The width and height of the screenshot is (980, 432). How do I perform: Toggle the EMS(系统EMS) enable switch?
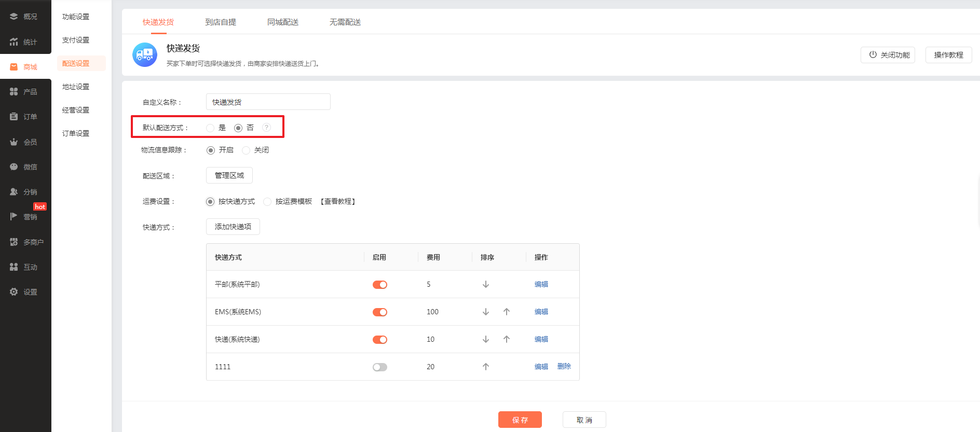(380, 312)
